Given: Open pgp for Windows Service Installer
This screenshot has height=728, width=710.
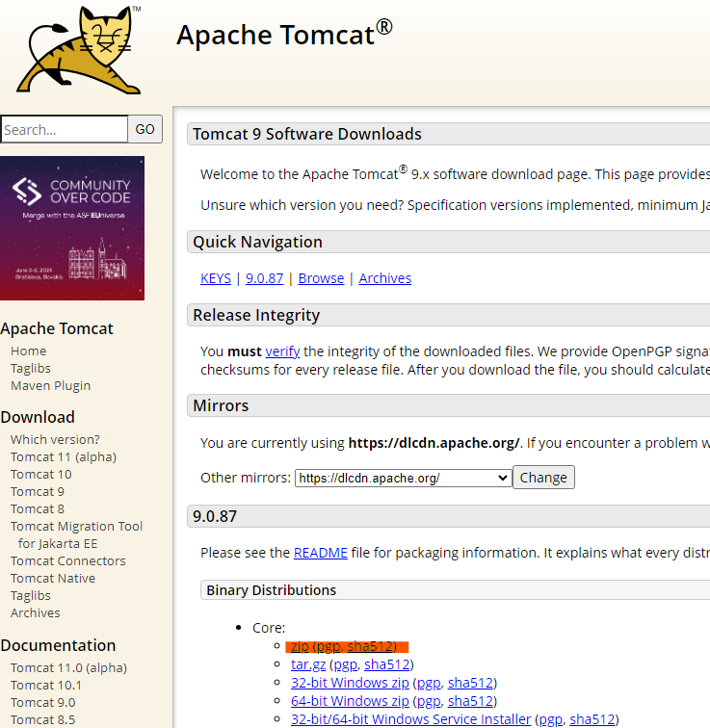Looking at the screenshot, I should tap(551, 719).
